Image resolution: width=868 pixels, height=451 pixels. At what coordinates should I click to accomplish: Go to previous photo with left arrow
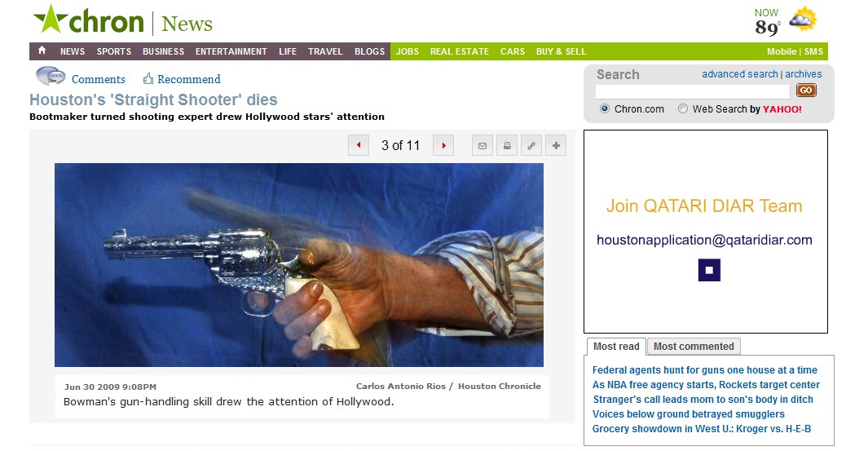pos(359,145)
